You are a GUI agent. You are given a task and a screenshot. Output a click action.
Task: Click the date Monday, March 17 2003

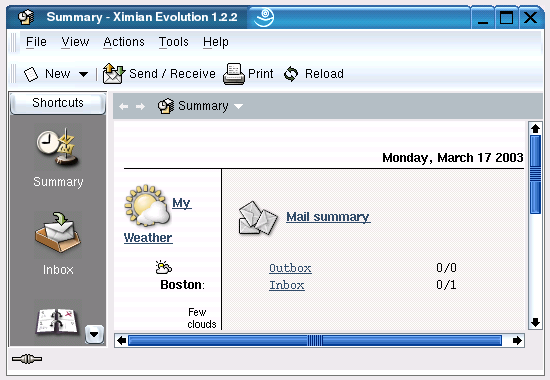click(453, 158)
